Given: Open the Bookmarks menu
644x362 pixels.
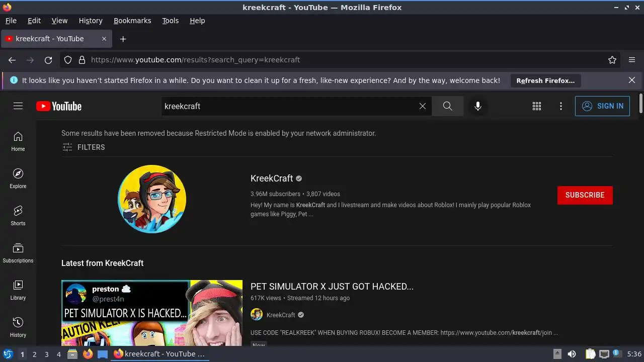Looking at the screenshot, I should pyautogui.click(x=132, y=21).
